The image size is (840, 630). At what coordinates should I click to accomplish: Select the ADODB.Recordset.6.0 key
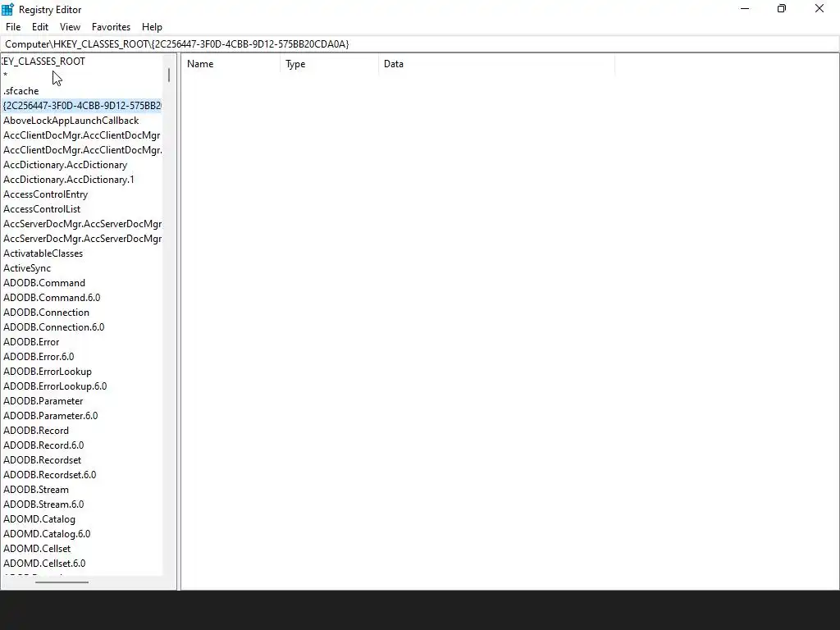(50, 475)
